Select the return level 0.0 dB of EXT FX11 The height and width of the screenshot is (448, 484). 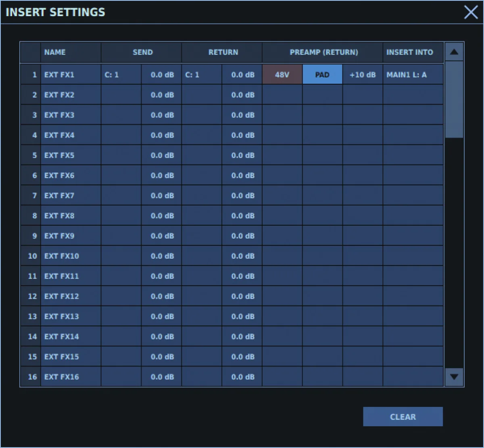242,276
